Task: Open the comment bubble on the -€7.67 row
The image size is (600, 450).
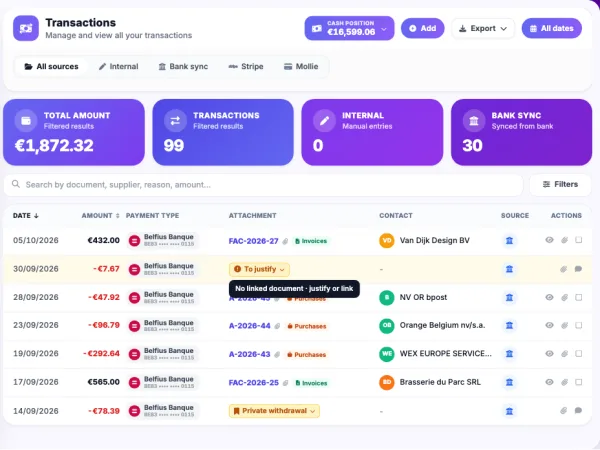Action: (578, 269)
